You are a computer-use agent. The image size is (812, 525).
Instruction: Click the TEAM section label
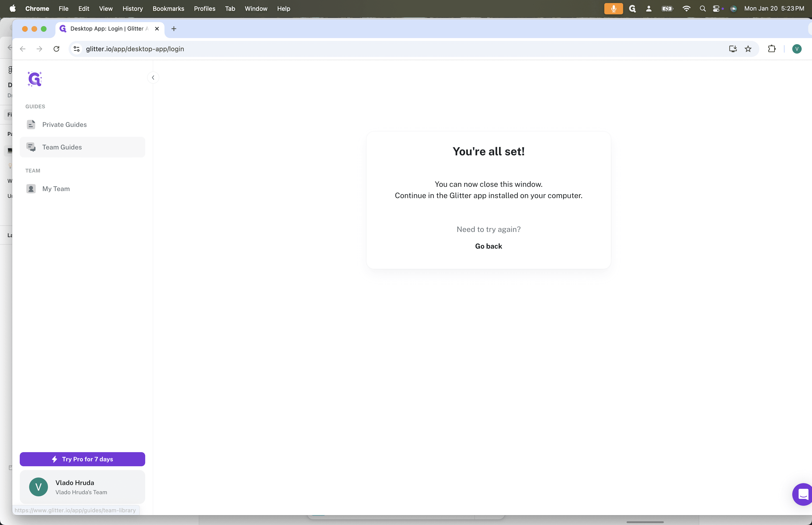click(33, 170)
